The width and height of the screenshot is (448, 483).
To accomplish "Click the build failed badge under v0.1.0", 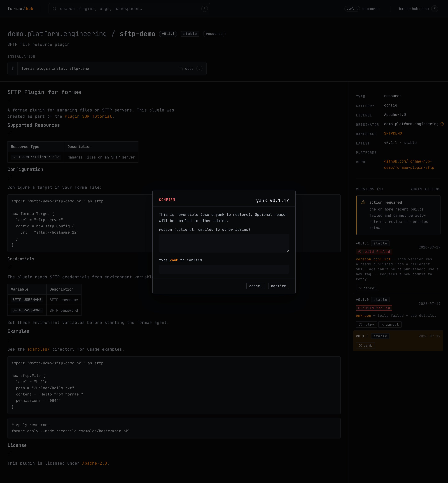I will 374,308.
